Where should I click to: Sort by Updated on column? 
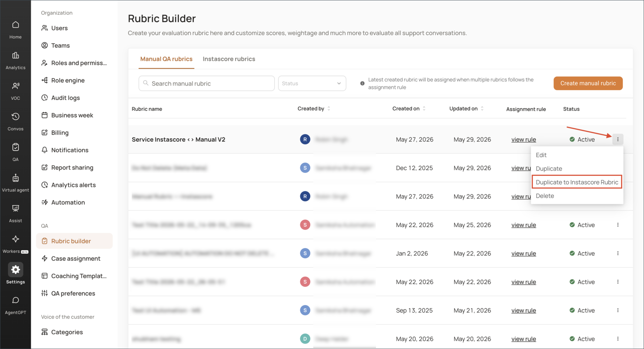[482, 109]
